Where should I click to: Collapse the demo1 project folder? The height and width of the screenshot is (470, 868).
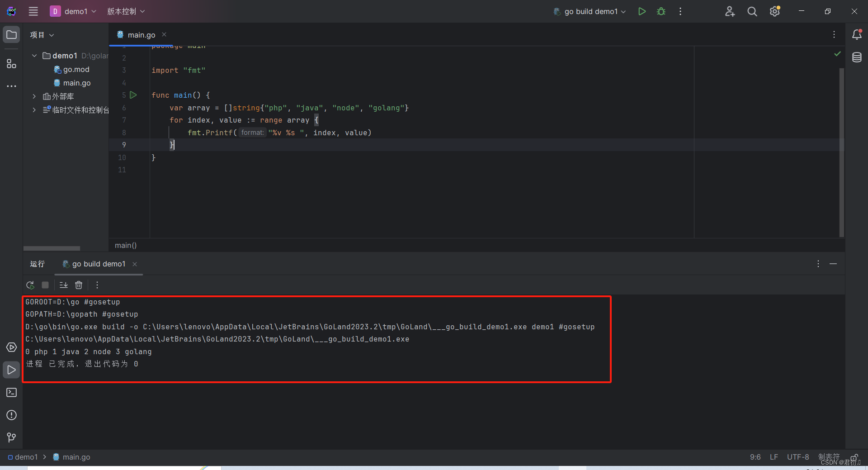34,56
